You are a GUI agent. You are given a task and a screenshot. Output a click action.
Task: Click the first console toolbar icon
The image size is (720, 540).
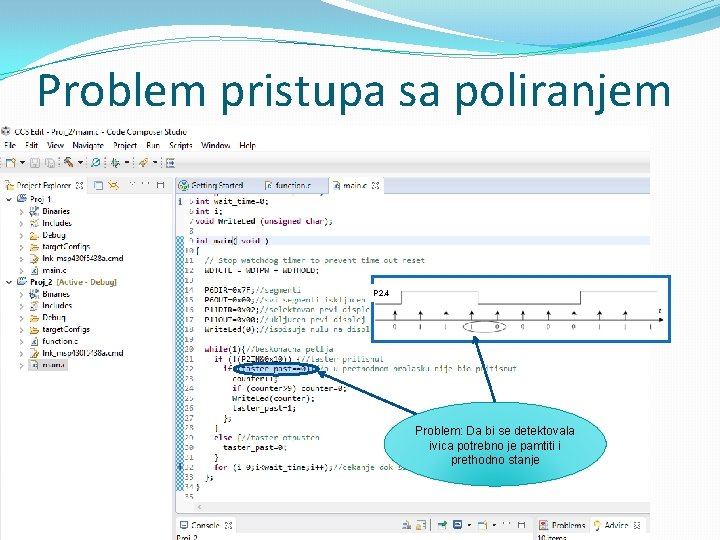coord(406,524)
